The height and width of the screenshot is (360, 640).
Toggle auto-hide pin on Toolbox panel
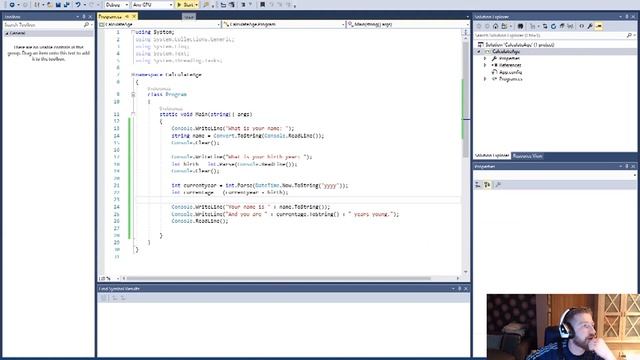[x=84, y=17]
